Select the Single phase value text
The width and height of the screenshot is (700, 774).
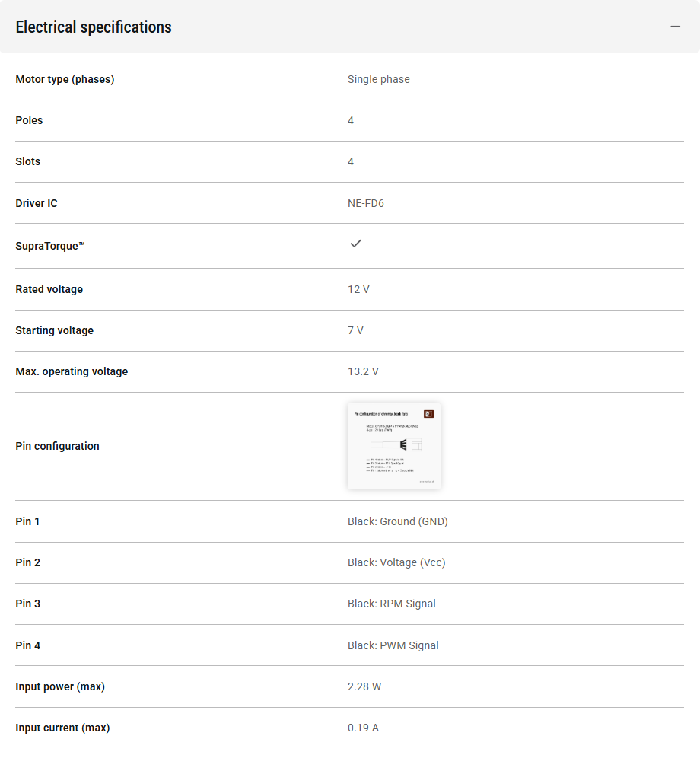(x=379, y=79)
